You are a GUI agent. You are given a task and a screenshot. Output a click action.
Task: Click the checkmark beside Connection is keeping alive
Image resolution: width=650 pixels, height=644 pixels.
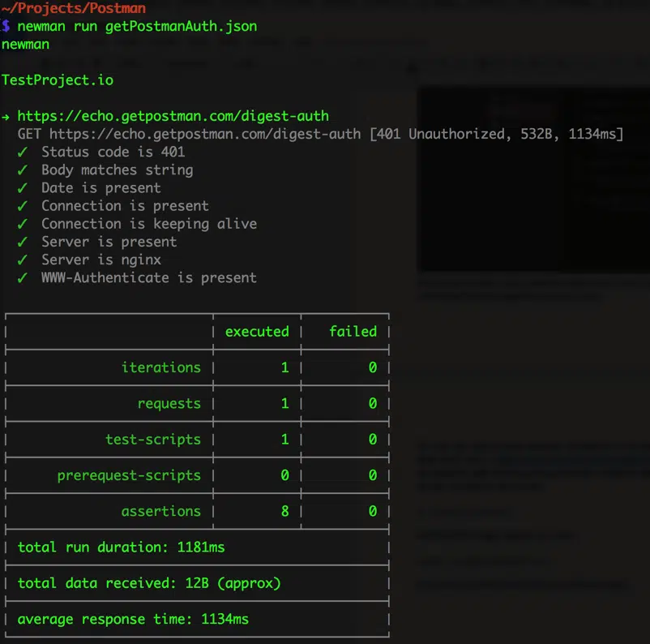[x=23, y=223]
